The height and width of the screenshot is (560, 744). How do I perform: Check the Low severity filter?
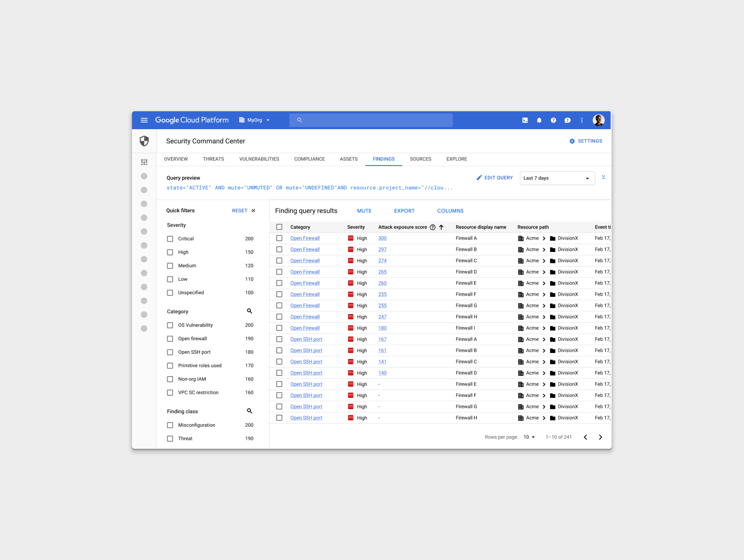coord(170,279)
